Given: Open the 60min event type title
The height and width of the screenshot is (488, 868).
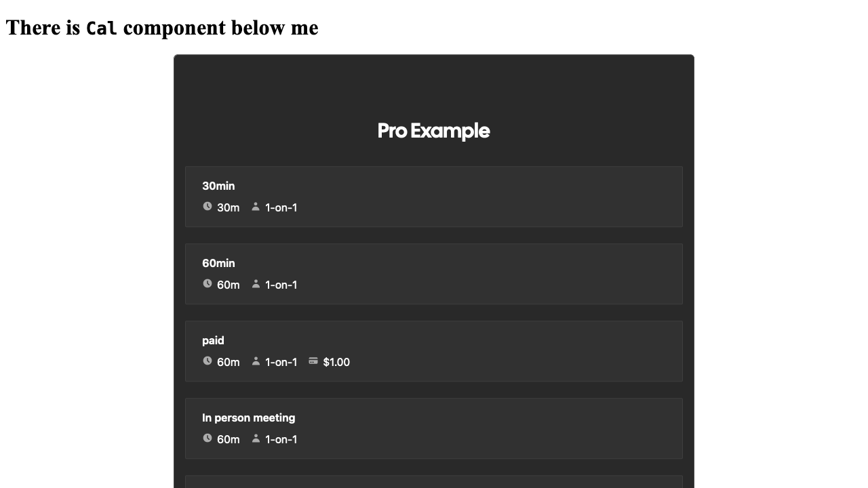Looking at the screenshot, I should [x=218, y=263].
